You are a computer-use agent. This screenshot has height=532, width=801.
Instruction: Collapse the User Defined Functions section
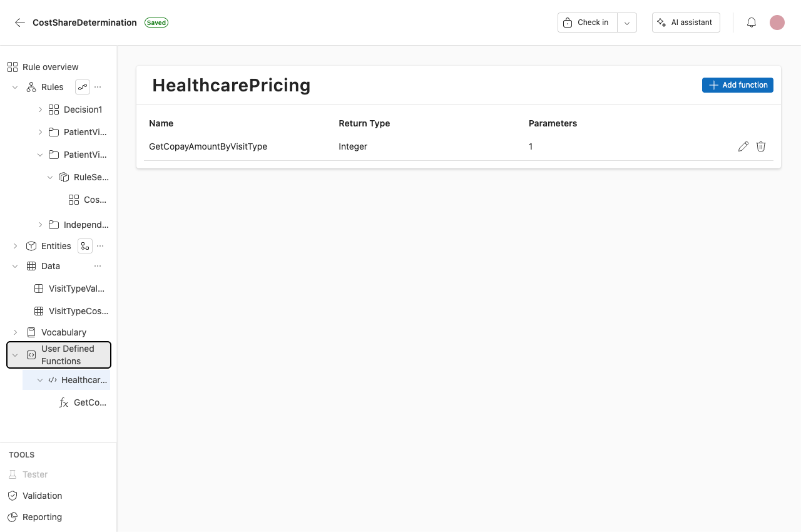point(15,355)
